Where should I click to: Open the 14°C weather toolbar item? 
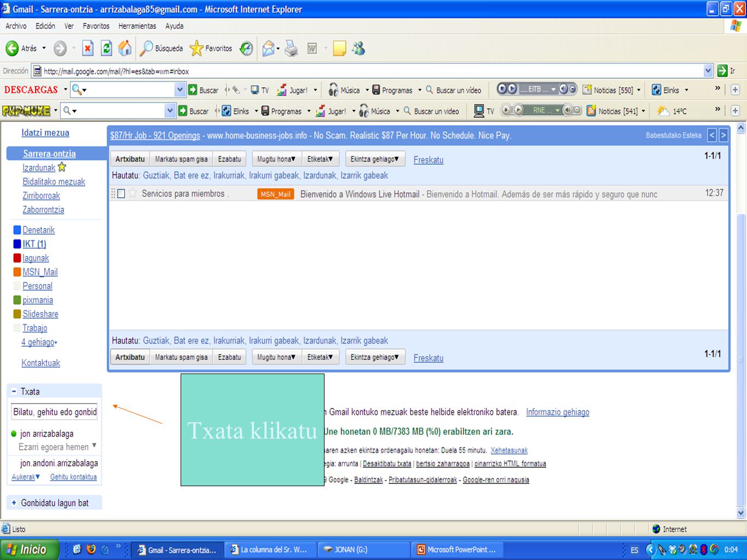click(671, 111)
